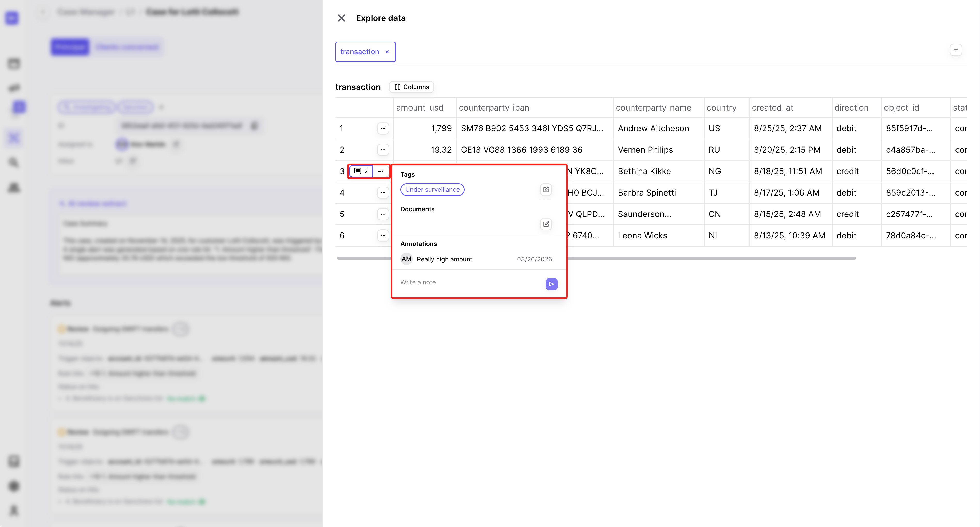
Task: Use the table's horizontal scrollbar
Action: tap(596, 258)
